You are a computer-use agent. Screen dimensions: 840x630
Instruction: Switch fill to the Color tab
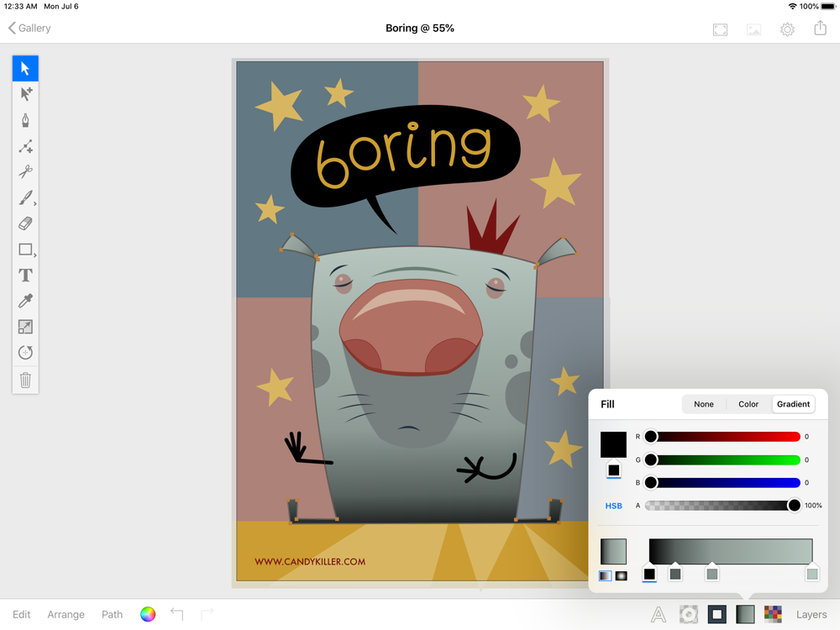748,404
